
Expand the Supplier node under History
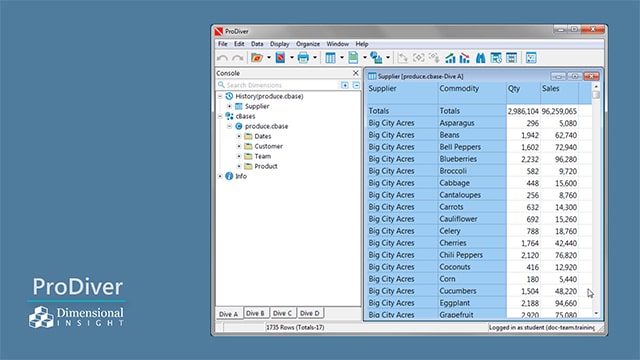pyautogui.click(x=229, y=106)
